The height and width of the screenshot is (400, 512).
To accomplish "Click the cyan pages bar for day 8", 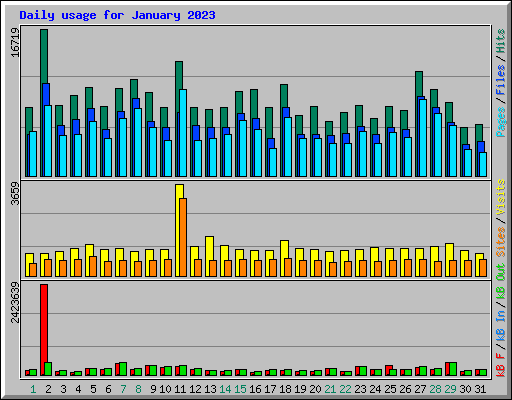I will 138,142.
